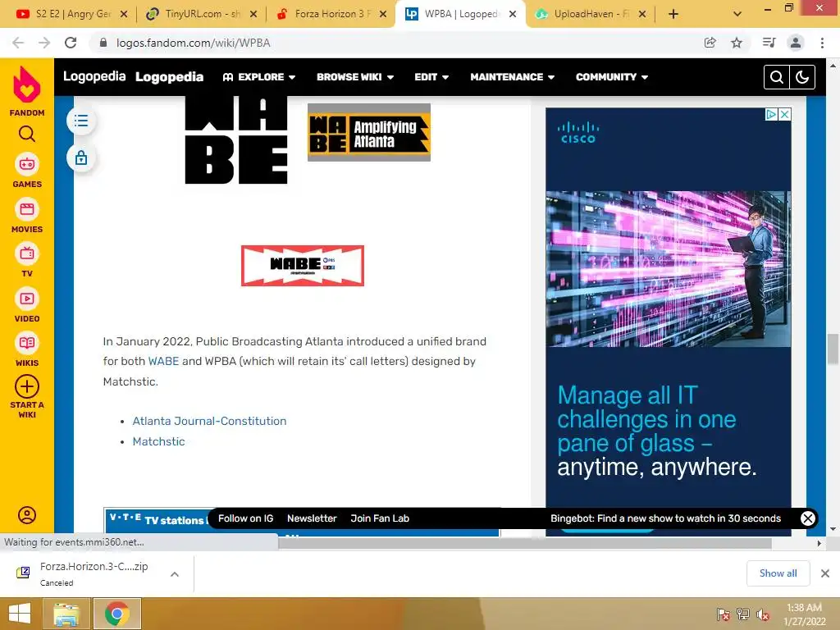Go forward in browser history
Screen dimensions: 840x630
44,43
